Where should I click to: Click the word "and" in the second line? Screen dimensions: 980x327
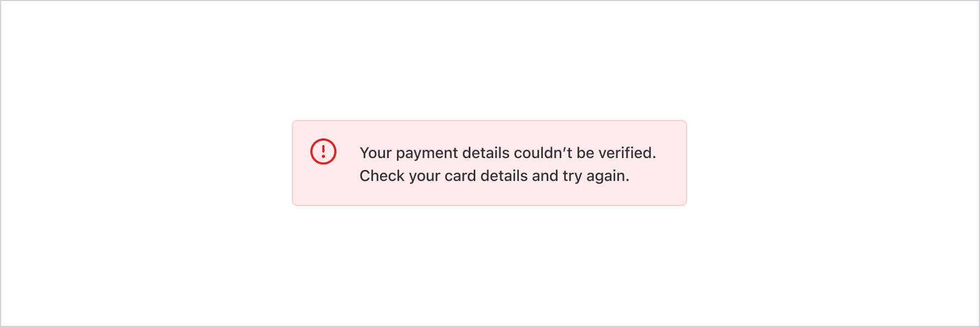(x=545, y=176)
